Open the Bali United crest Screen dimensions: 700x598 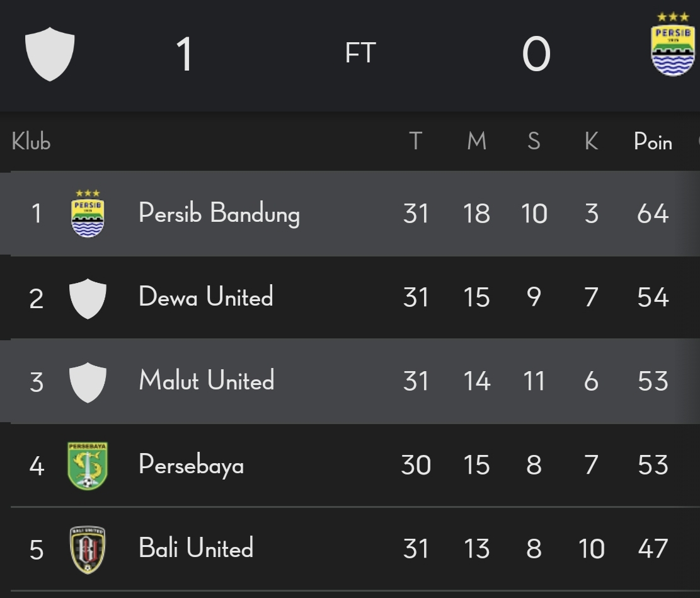[x=88, y=549]
